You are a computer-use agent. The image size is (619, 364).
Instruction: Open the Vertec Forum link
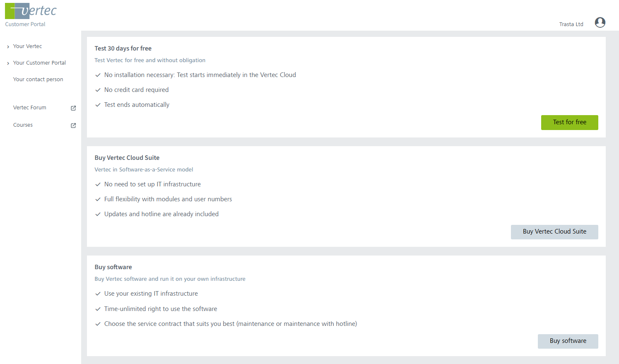30,108
